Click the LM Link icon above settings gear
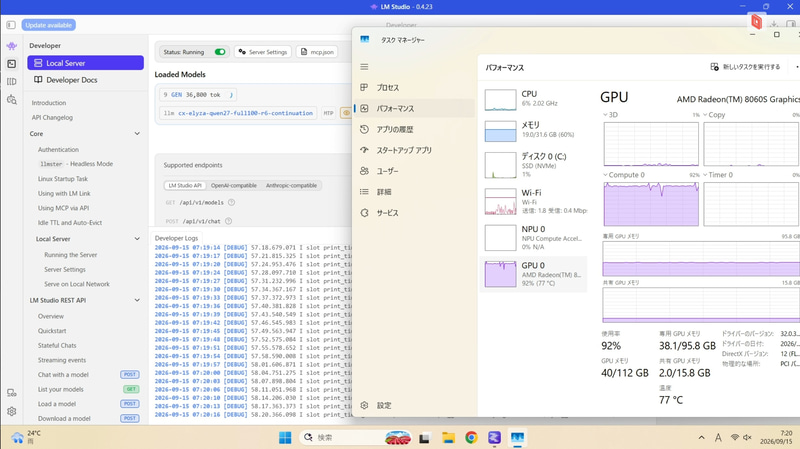Screen dimensions: 800x449 tap(11, 393)
